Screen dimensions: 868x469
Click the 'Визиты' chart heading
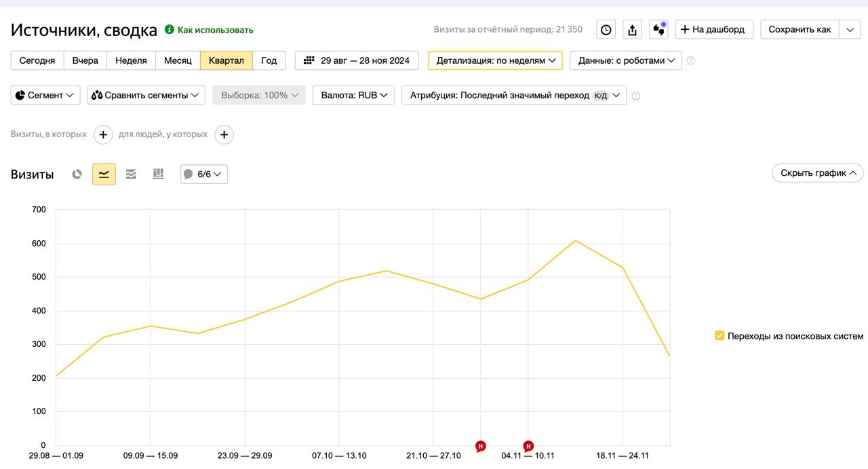pos(32,174)
